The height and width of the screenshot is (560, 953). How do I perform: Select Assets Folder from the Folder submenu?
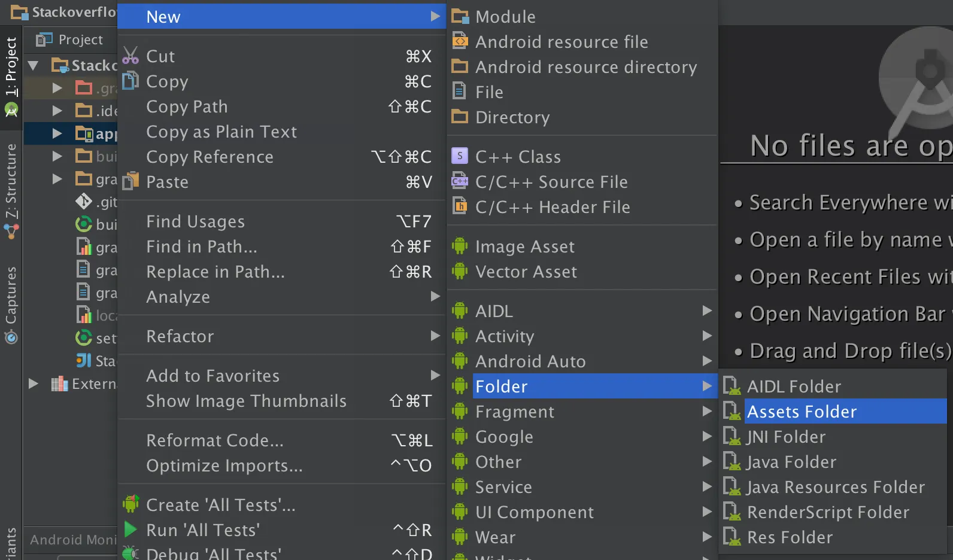tap(802, 412)
